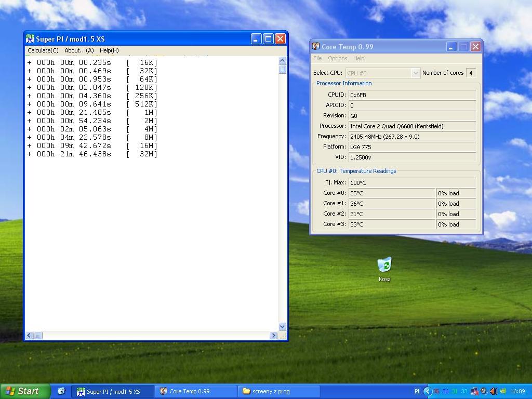Maximize the Super PI window
532x399 pixels.
click(x=268, y=39)
